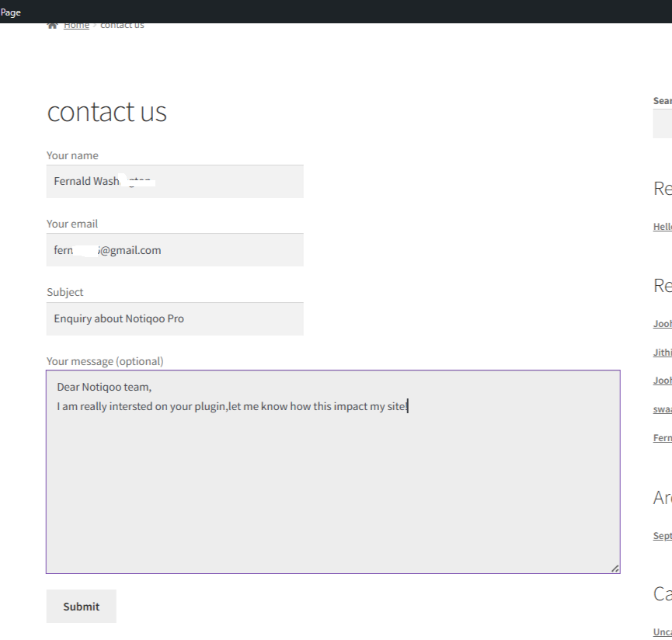The image size is (672, 640).
Task: Click the house icon in the breadcrumb bar
Action: click(x=53, y=24)
